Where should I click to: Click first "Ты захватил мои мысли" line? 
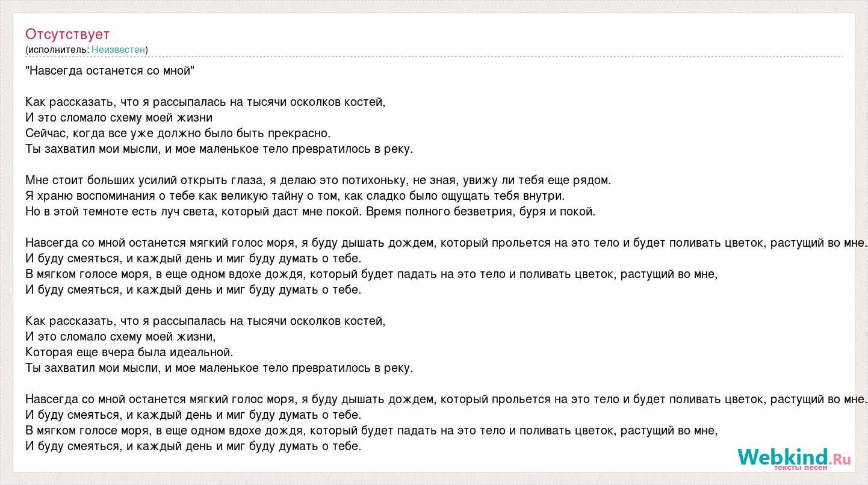click(x=219, y=149)
